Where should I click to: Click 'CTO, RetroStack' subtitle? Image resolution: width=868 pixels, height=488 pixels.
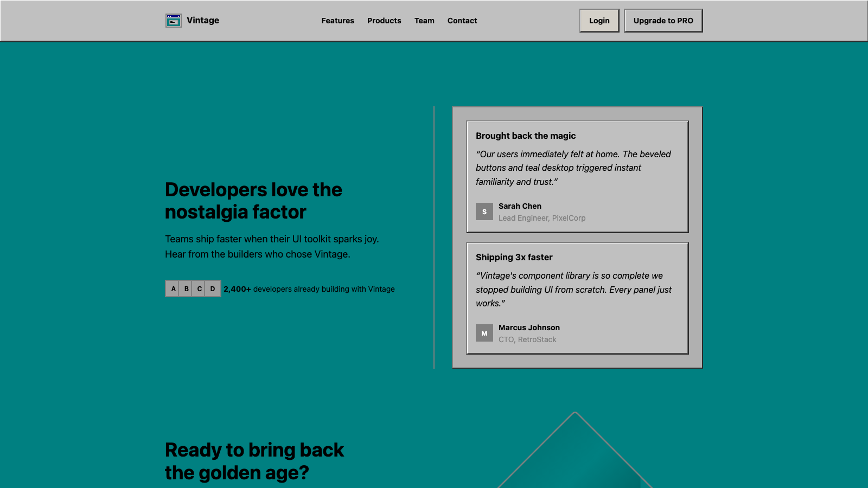click(x=527, y=339)
